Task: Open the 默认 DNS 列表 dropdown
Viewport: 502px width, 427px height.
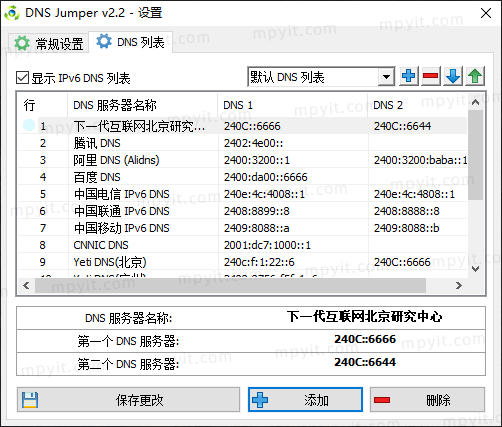Action: [386, 77]
